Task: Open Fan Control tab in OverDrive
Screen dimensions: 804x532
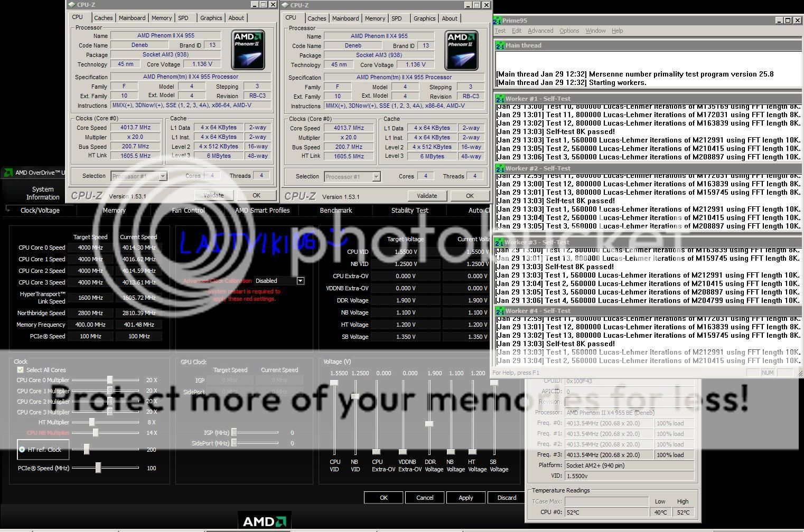Action: [x=189, y=210]
